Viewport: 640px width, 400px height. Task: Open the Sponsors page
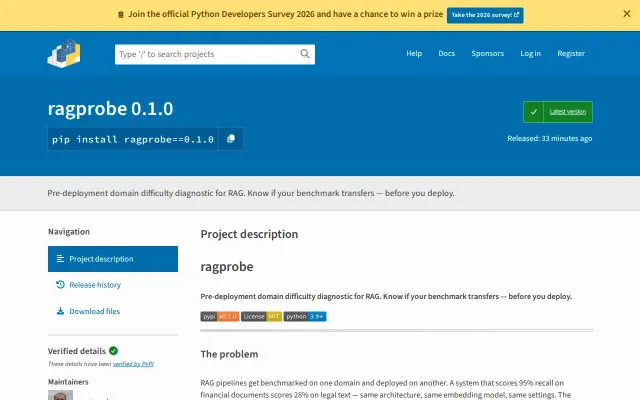click(x=488, y=53)
